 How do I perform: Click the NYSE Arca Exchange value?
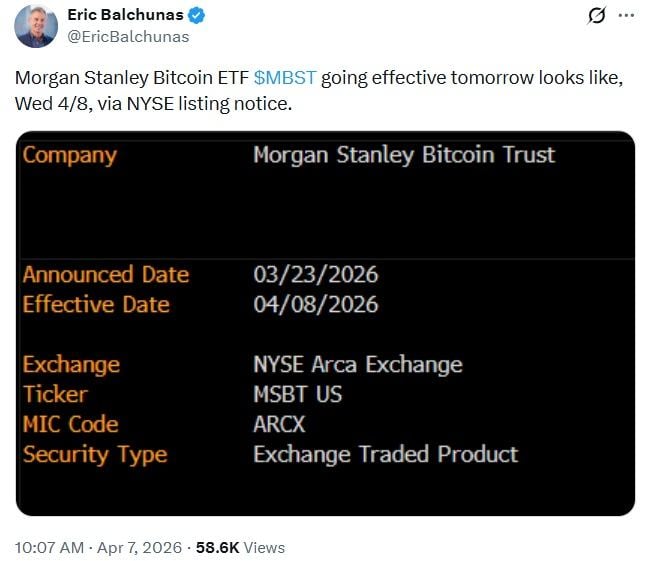click(357, 364)
